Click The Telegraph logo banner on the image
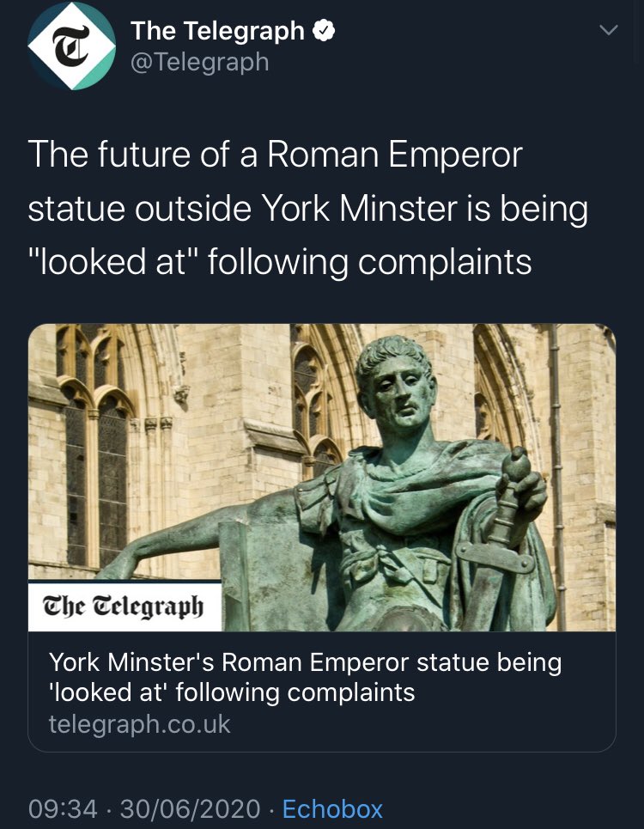Screen dimensions: 644x829 pyautogui.click(x=125, y=607)
